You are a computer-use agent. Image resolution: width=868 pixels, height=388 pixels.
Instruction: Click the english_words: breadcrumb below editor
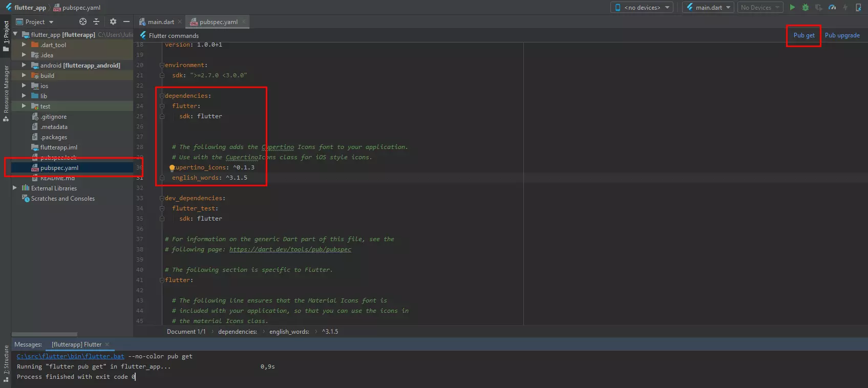click(x=289, y=332)
